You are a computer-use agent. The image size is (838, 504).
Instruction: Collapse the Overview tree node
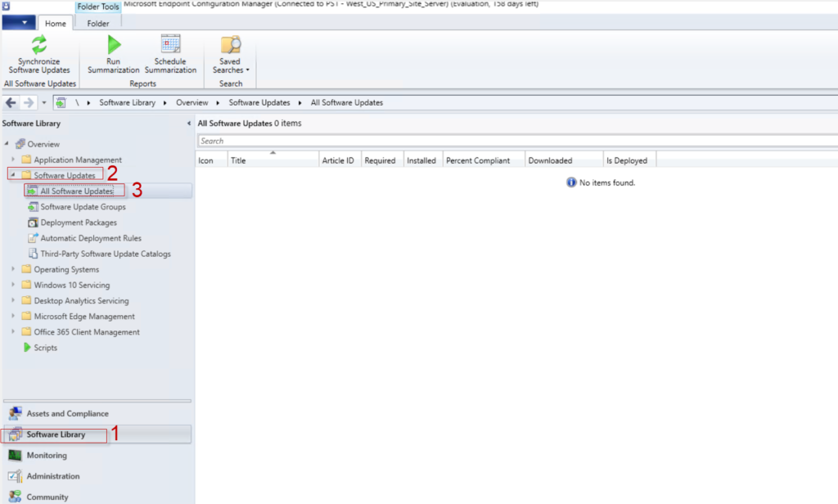click(7, 143)
